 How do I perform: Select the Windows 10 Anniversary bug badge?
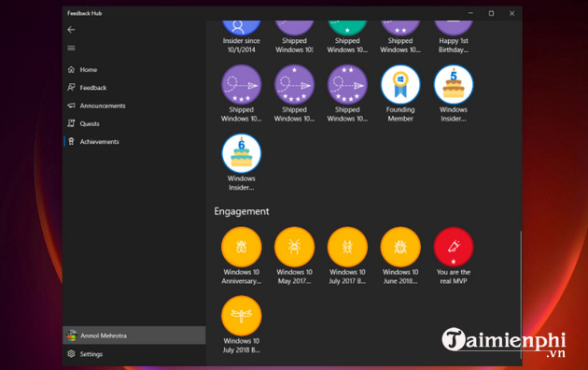242,247
